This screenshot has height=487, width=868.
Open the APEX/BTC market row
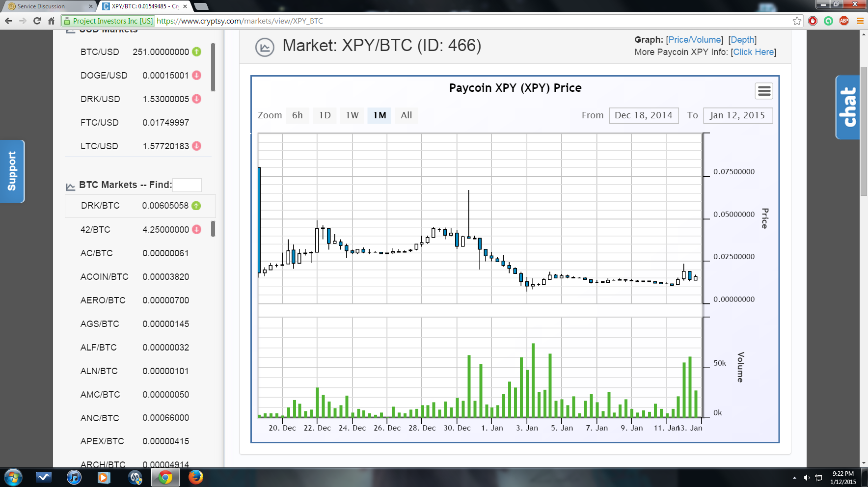click(140, 441)
